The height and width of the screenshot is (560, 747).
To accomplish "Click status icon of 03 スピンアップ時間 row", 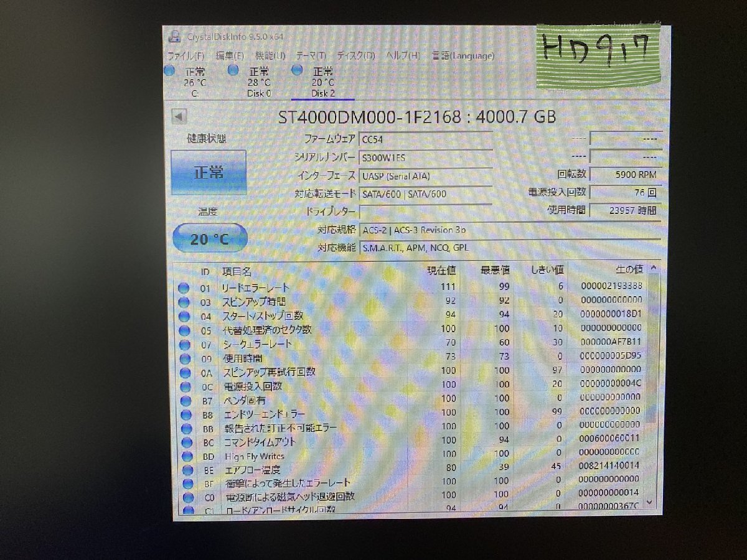I will click(183, 302).
